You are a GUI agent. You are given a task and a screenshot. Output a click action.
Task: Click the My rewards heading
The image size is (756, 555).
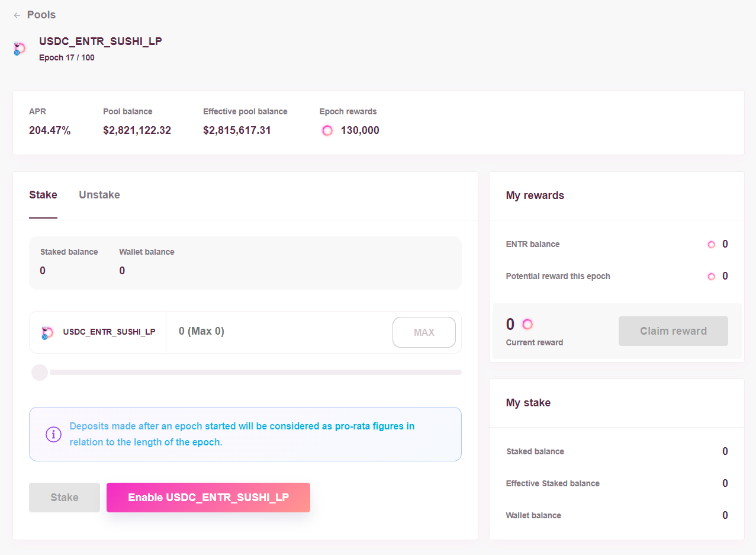coord(535,195)
